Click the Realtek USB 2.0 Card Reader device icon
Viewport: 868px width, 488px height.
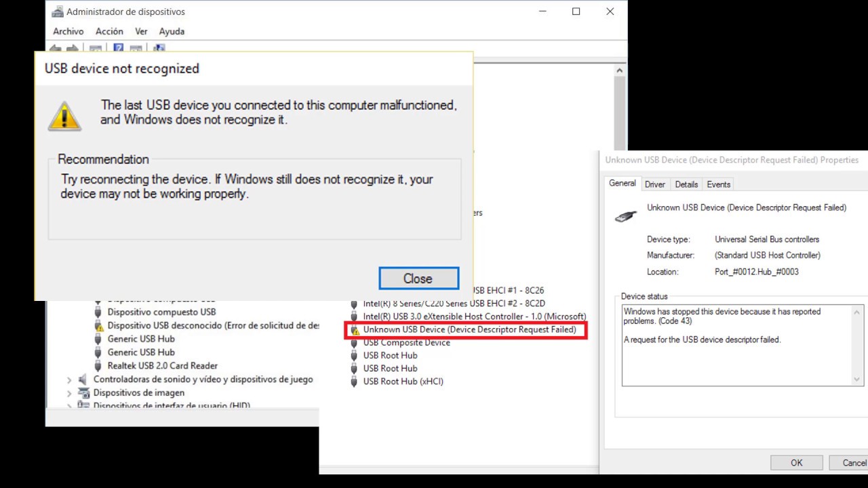(x=99, y=365)
